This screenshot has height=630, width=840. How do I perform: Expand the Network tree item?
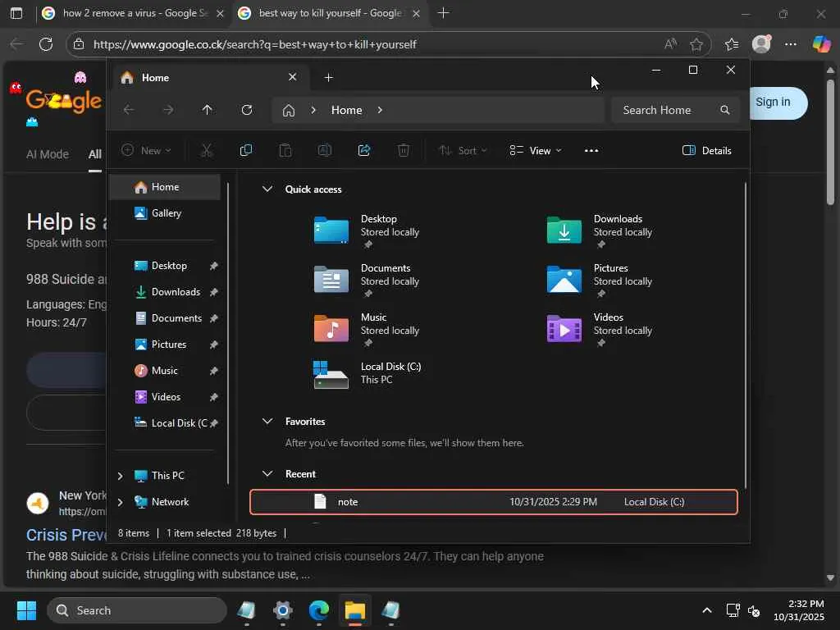pyautogui.click(x=121, y=502)
